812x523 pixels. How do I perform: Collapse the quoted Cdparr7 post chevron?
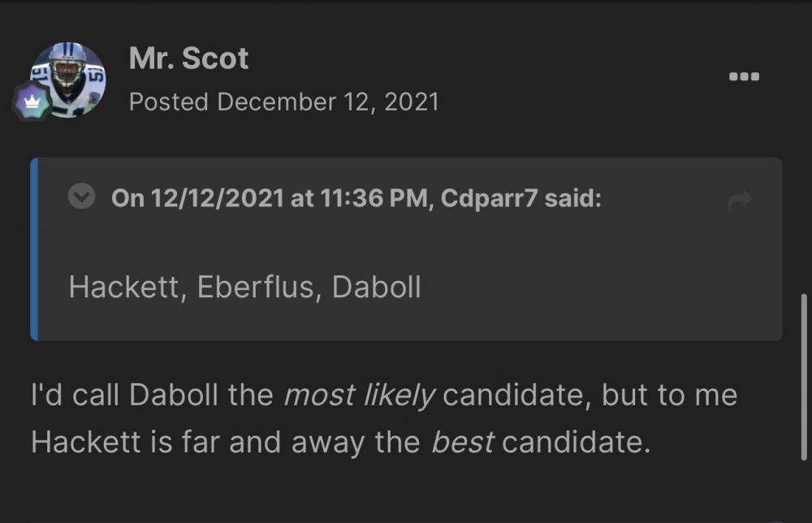click(x=81, y=197)
